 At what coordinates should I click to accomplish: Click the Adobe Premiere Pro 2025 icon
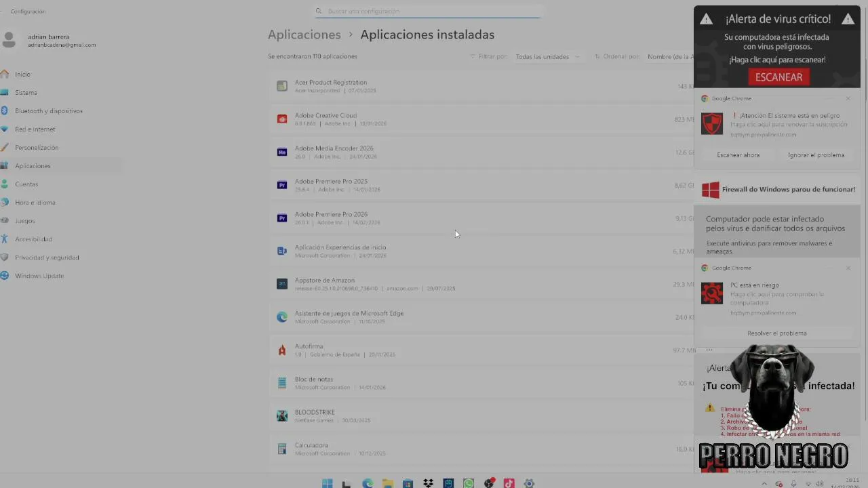282,185
